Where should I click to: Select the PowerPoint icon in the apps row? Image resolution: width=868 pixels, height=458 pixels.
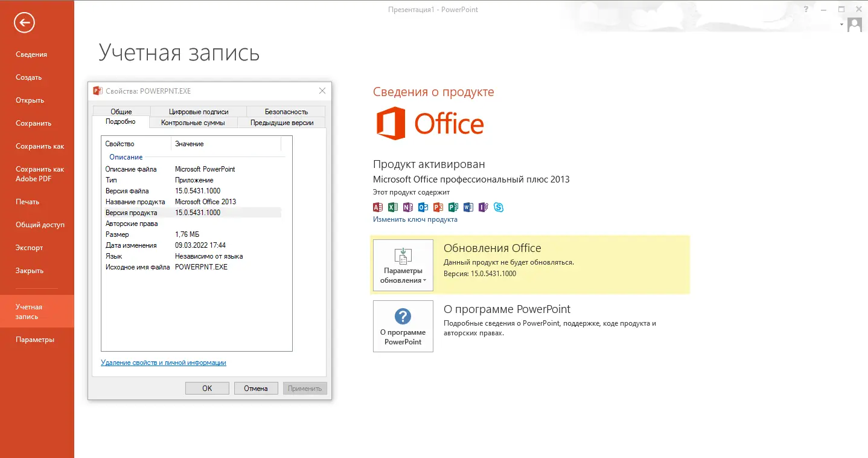[438, 207]
